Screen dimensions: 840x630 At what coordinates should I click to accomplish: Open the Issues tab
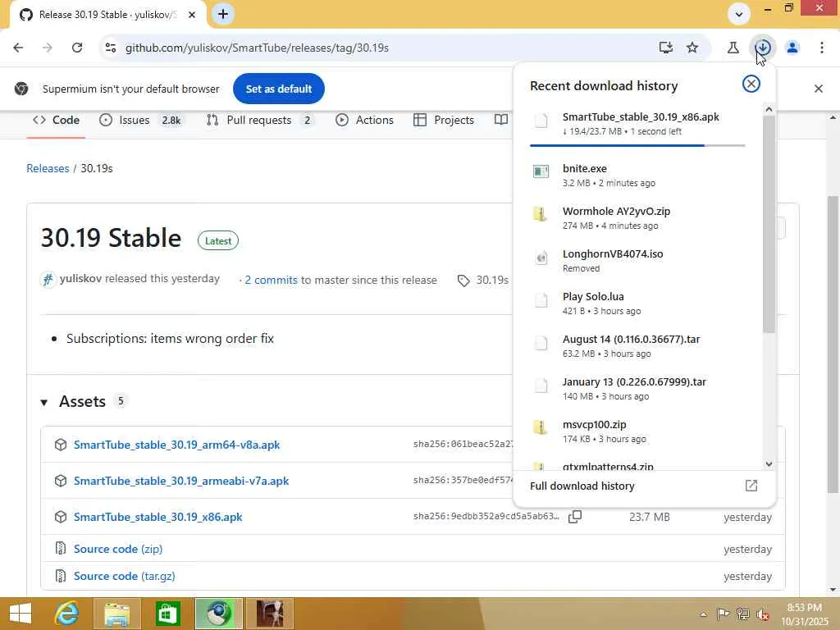click(142, 120)
